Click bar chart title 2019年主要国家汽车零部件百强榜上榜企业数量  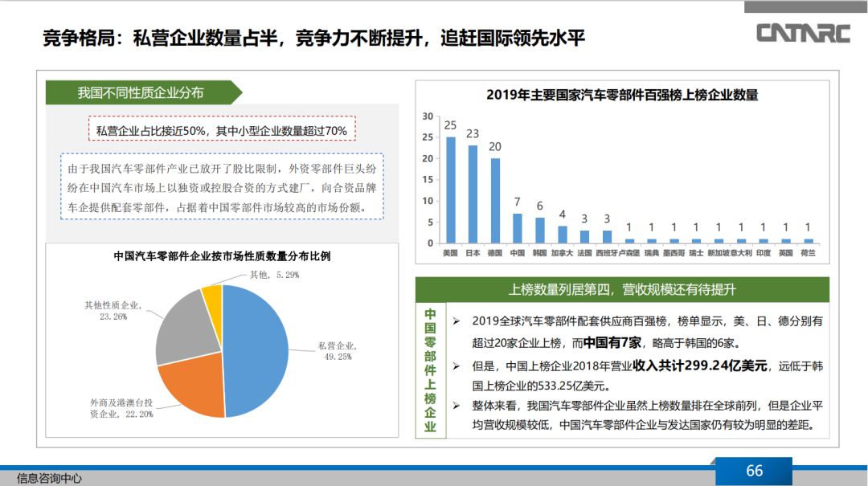[622, 95]
